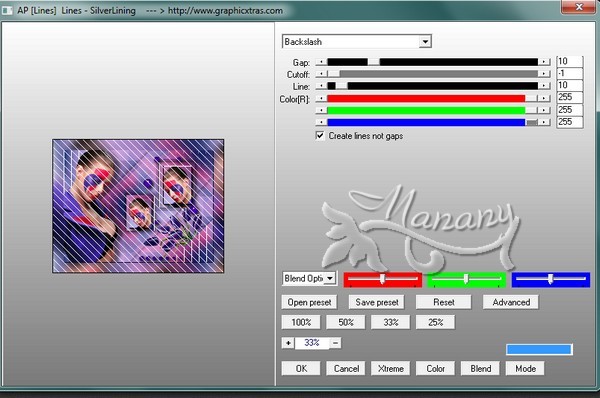The height and width of the screenshot is (398, 600).
Task: Click the Open preset button
Action: 309,302
